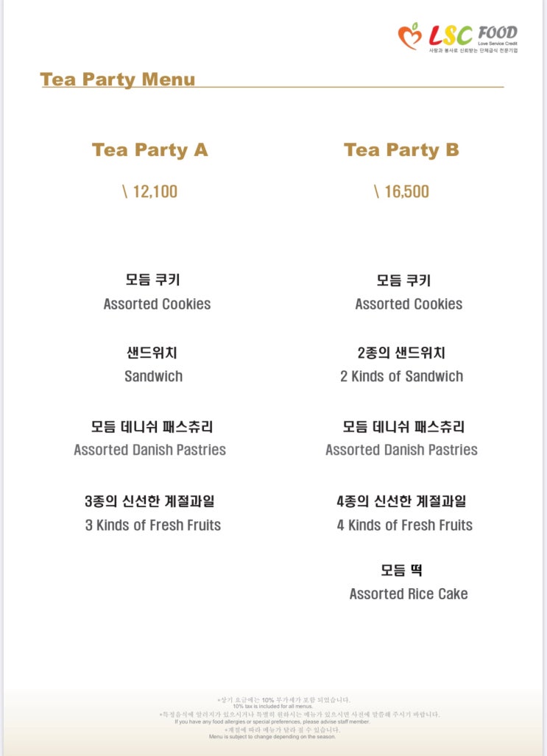Image resolution: width=547 pixels, height=756 pixels.
Task: Click the Tea Party A heading
Action: pos(150,150)
